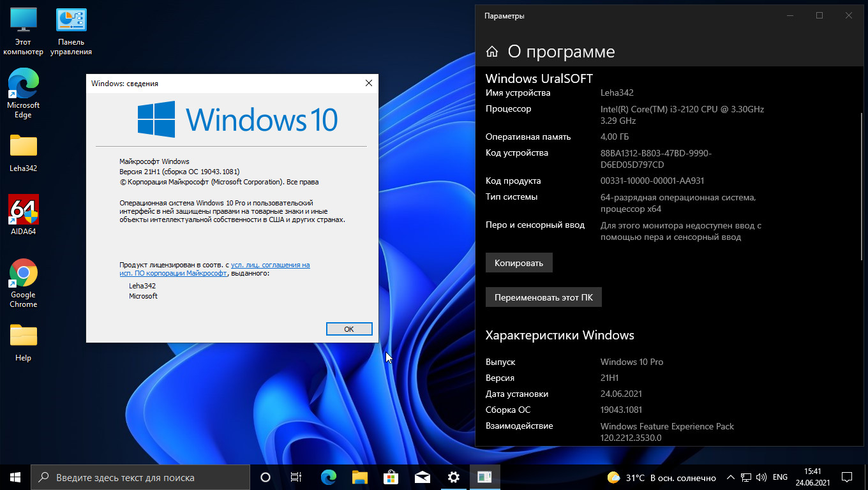Open network status tray icon
Viewport: 868px width, 490px height.
746,477
